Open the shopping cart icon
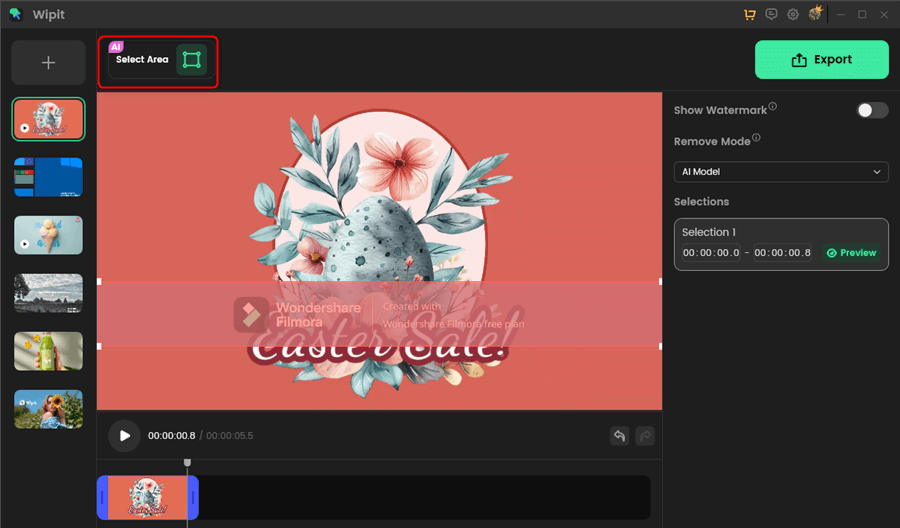This screenshot has width=900, height=528. click(x=750, y=14)
